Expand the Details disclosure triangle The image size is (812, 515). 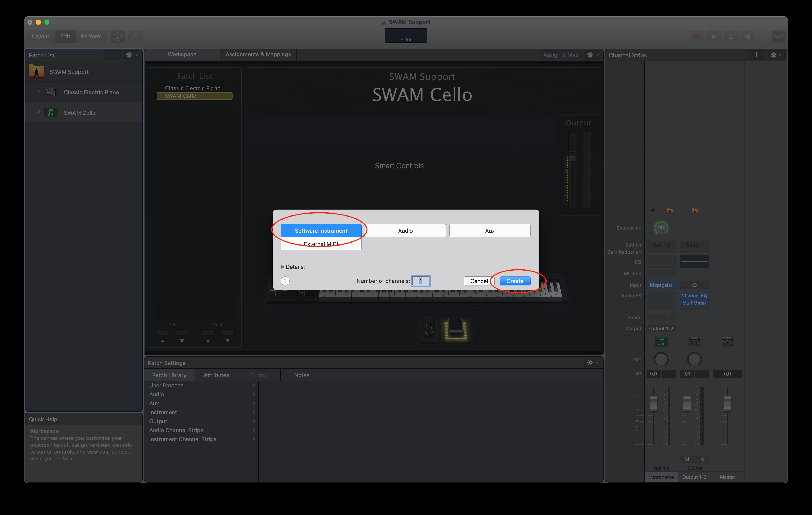(283, 267)
